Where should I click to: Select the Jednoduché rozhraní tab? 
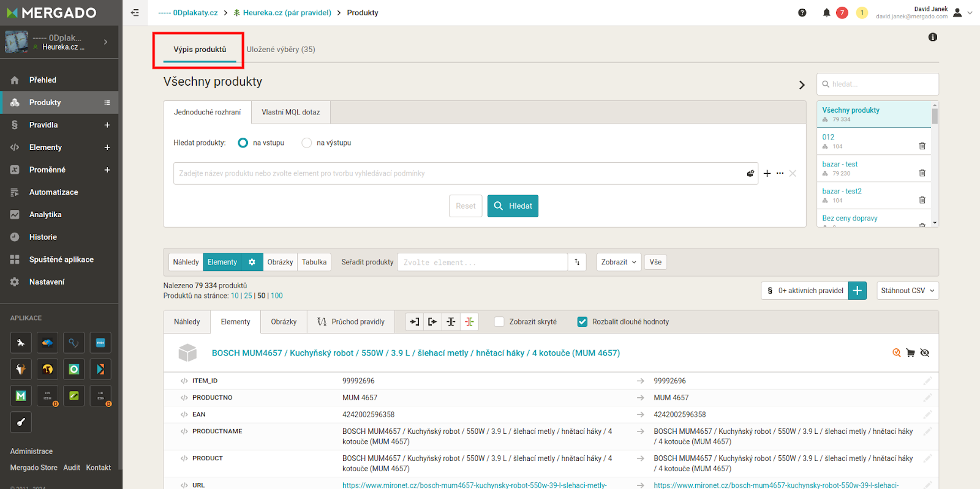tap(208, 113)
